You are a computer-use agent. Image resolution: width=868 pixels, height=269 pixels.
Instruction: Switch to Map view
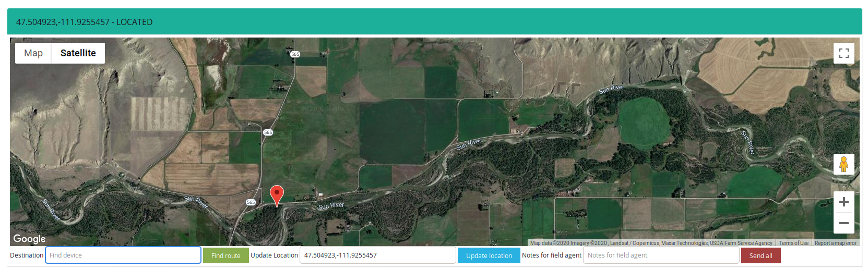(33, 53)
